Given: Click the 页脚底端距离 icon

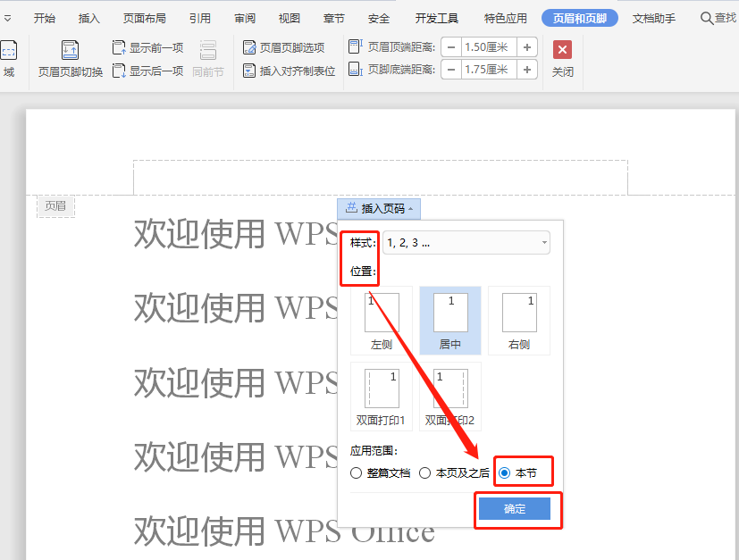Looking at the screenshot, I should (355, 70).
